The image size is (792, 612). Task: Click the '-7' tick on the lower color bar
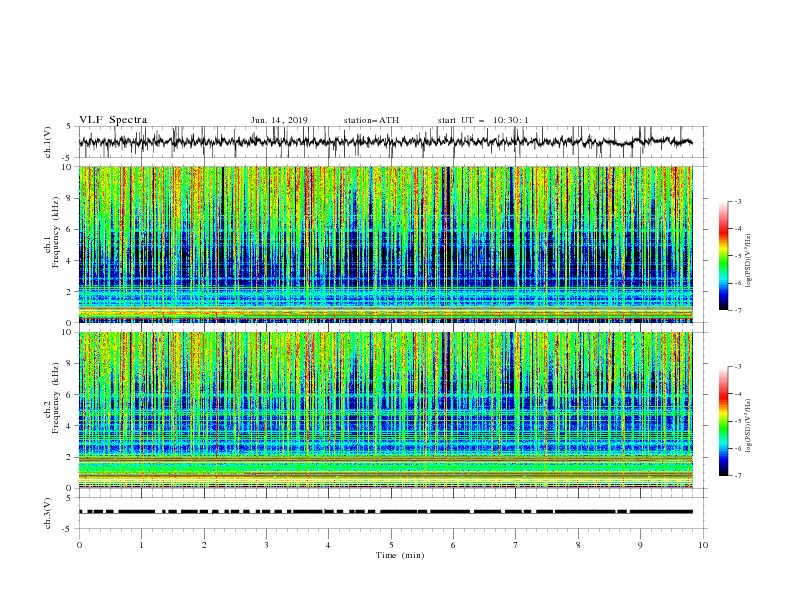pos(737,476)
